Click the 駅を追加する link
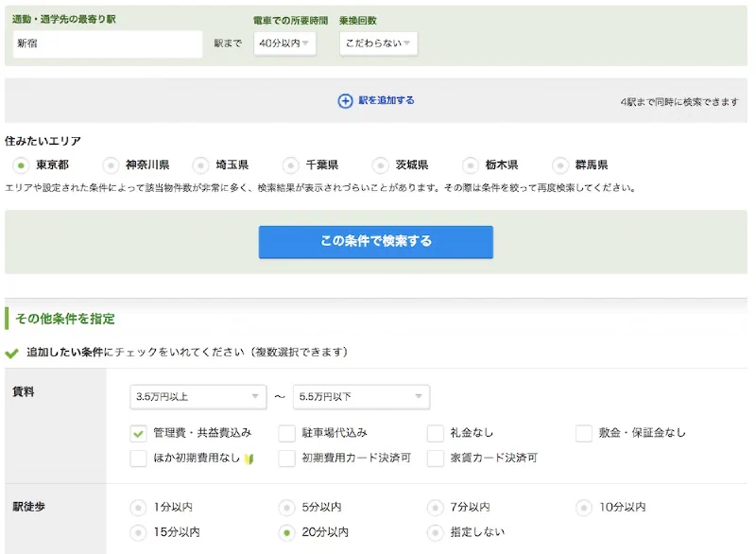 [x=387, y=100]
